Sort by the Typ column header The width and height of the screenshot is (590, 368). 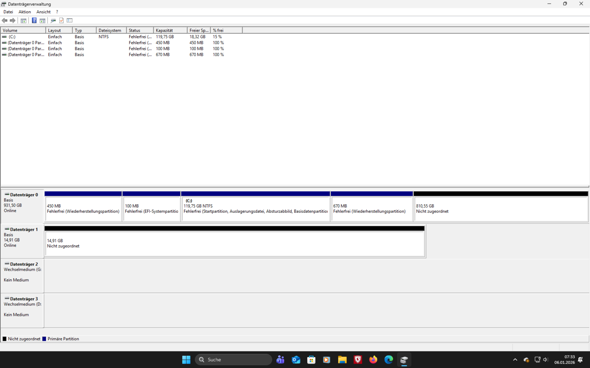tap(84, 30)
